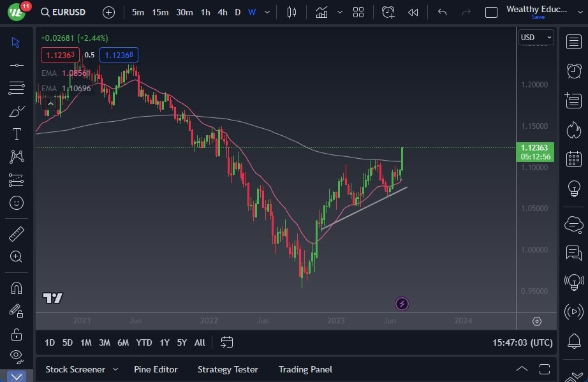
Task: Hide all drawings via eye icon
Action: (16, 357)
